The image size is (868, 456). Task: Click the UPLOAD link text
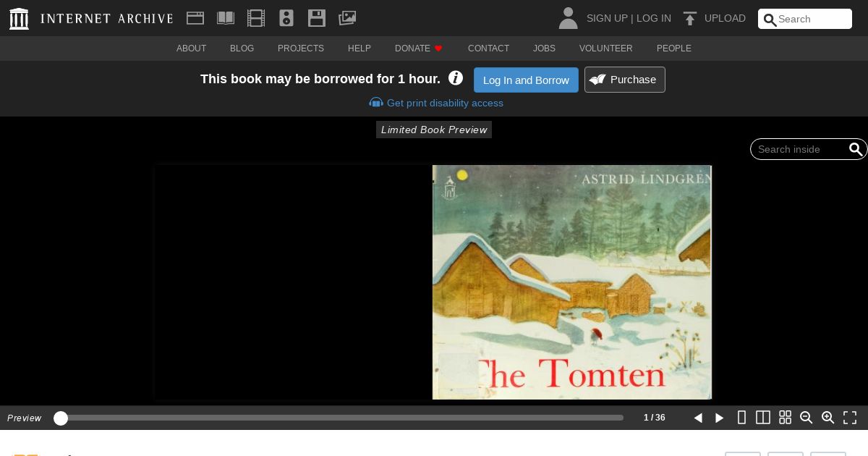coord(725,18)
